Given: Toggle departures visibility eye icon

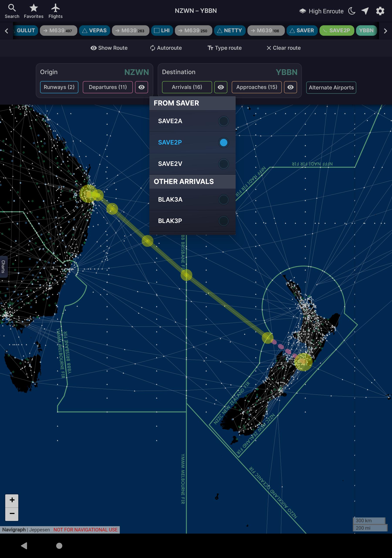Looking at the screenshot, I should tap(142, 87).
